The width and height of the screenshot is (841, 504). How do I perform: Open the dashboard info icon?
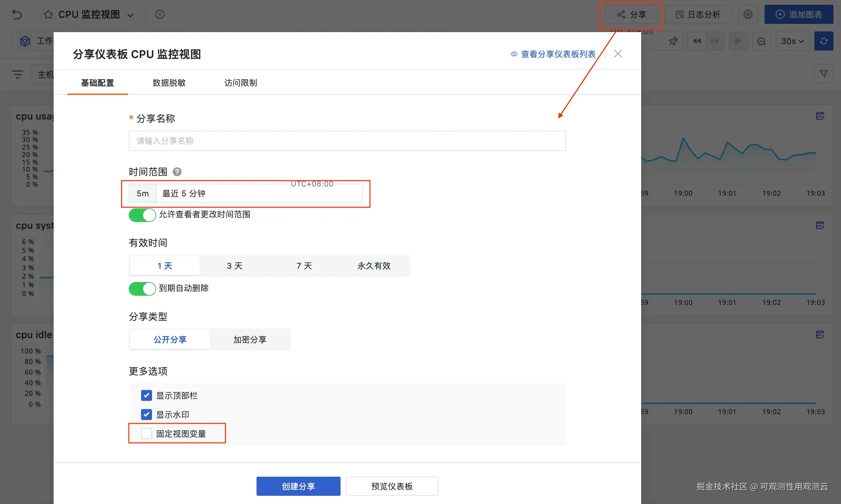[x=160, y=14]
